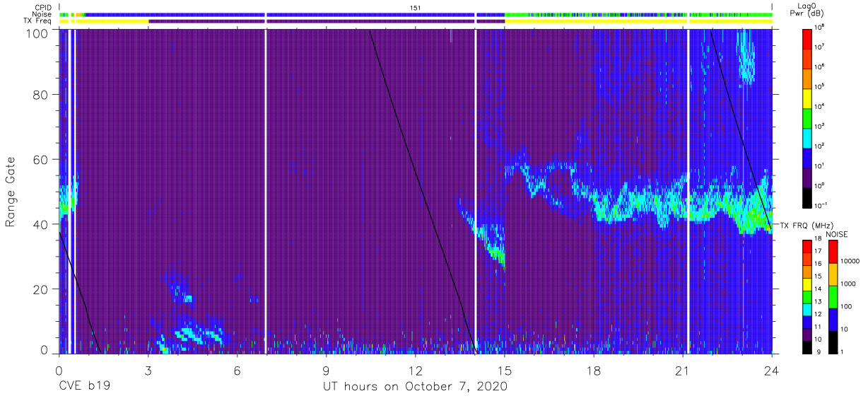This screenshot has height=401, width=868.
Task: Click the white data gap near 21 UT
Action: (x=688, y=191)
